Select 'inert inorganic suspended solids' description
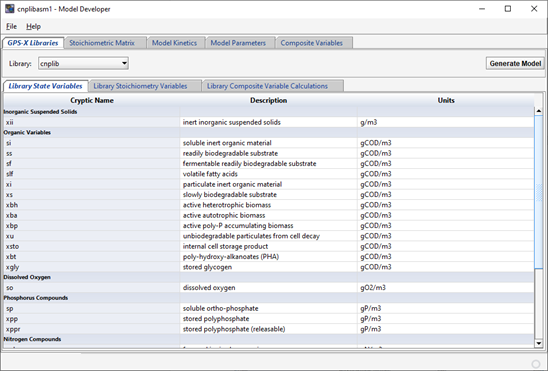Viewport: 548px width, 371px height. coord(268,122)
